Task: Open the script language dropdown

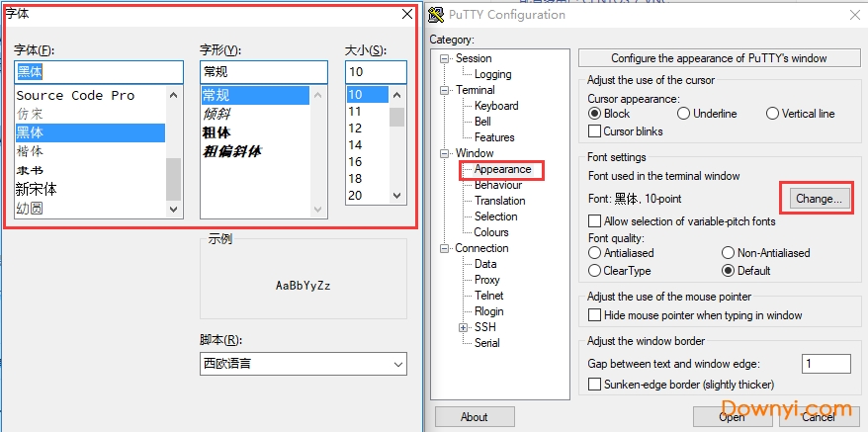Action: click(303, 364)
